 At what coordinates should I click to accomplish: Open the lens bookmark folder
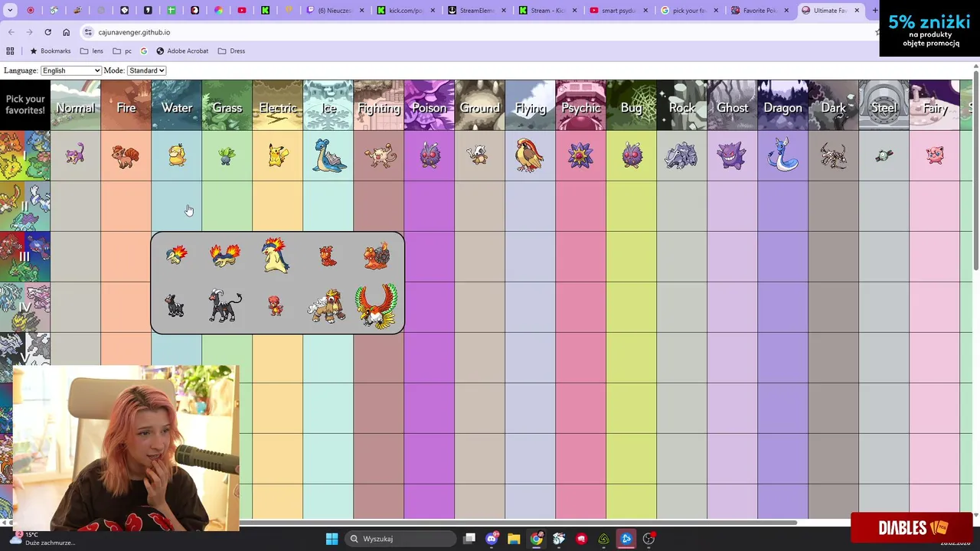coord(92,51)
